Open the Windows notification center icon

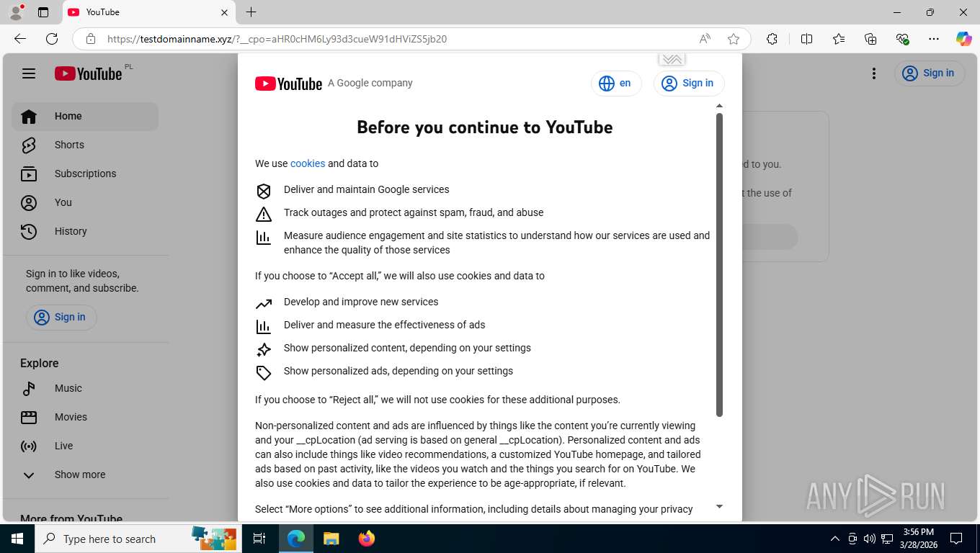(x=956, y=539)
